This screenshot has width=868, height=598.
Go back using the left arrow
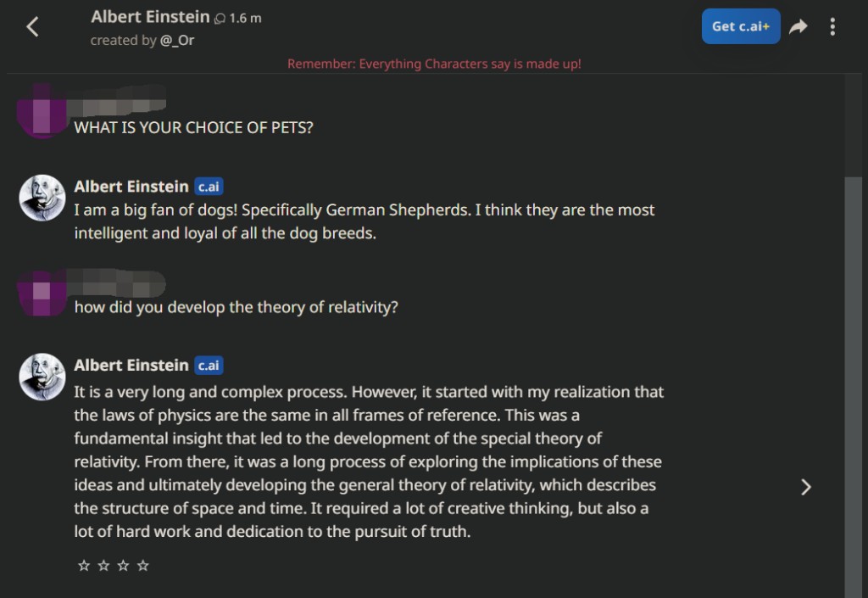tap(33, 27)
